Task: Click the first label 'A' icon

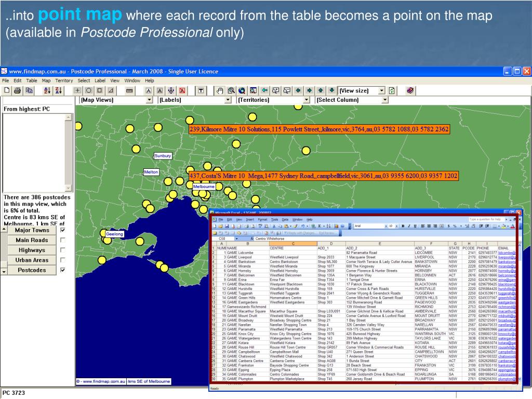Action: pos(149,90)
